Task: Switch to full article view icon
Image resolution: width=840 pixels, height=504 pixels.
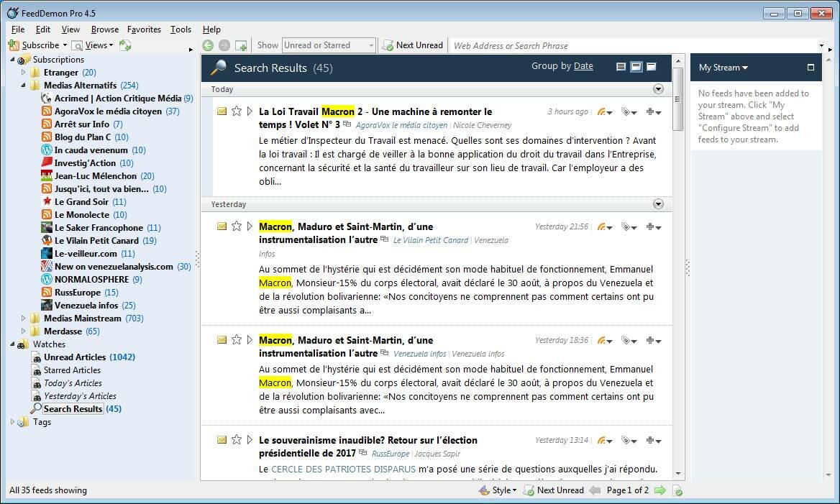Action: click(652, 66)
